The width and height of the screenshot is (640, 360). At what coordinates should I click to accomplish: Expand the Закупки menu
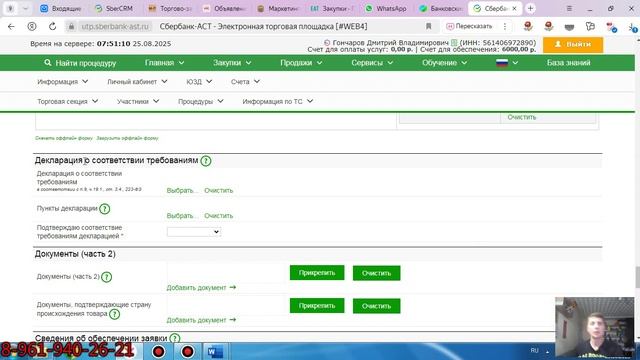click(x=232, y=63)
